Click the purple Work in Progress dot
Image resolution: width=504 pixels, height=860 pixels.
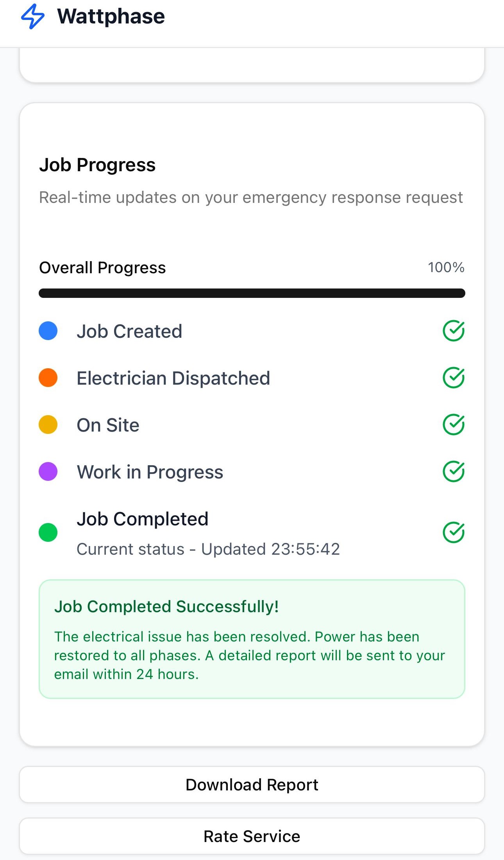48,472
